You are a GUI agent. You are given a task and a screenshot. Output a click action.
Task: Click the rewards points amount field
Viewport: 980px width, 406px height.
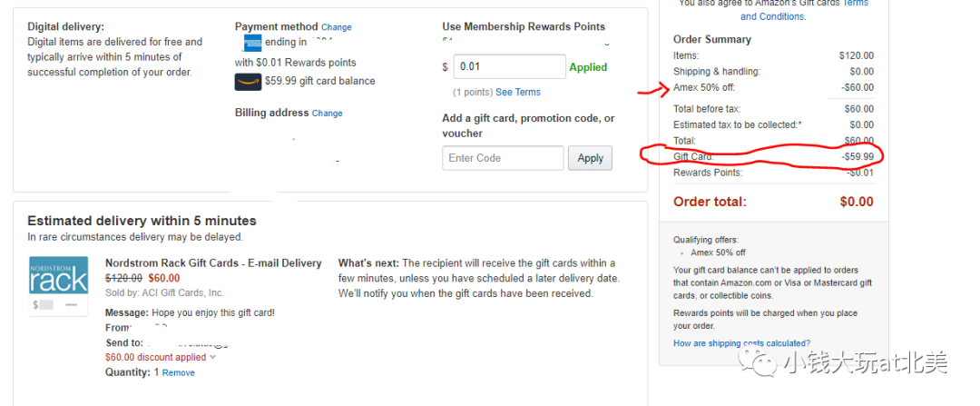click(x=509, y=67)
